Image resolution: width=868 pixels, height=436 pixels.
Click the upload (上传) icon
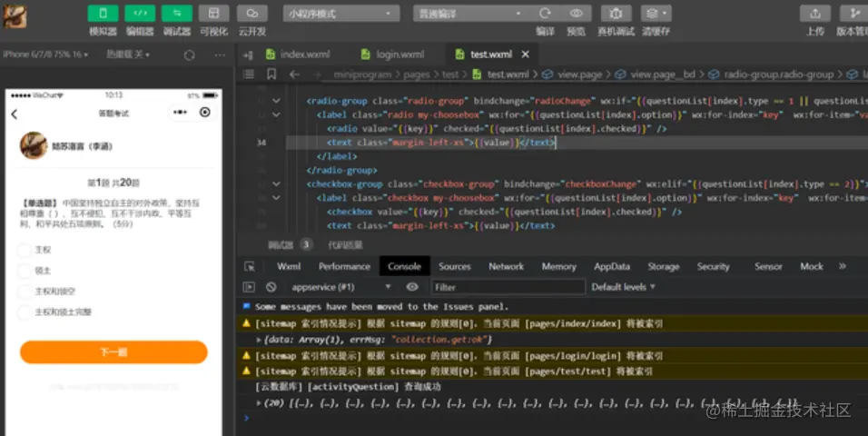814,14
